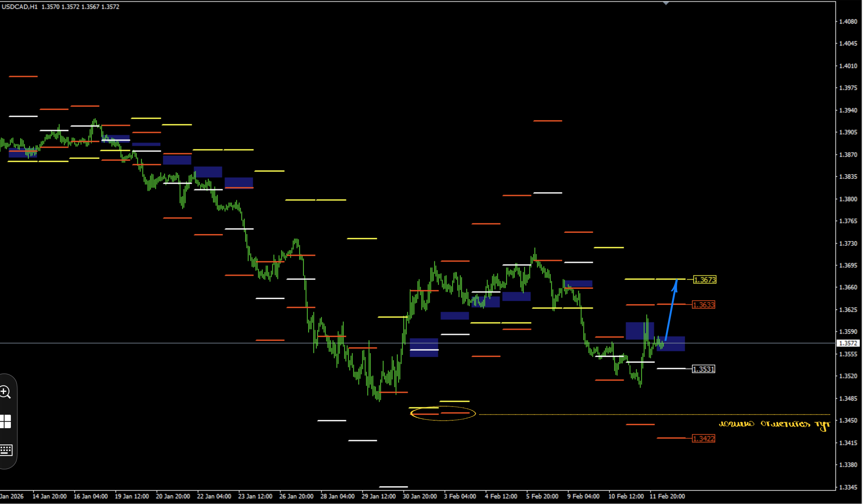The image size is (863, 504).
Task: Select the yellow 1.3673 level label
Action: (x=704, y=280)
